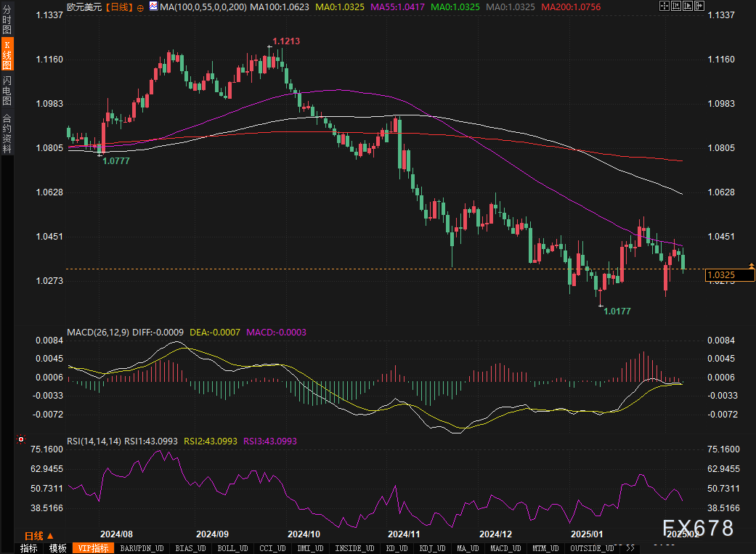Screen dimensions: 756x554
Task: Select the 模板 tab at bottom
Action: coord(58,548)
